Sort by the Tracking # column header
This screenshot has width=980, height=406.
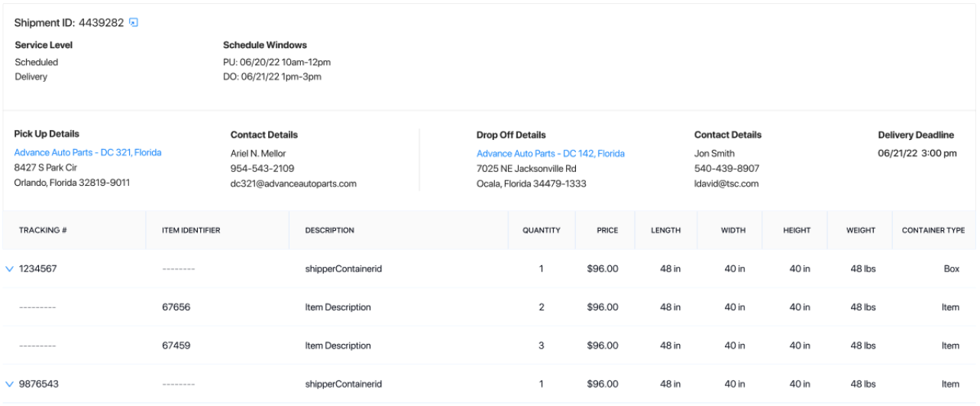tap(43, 230)
